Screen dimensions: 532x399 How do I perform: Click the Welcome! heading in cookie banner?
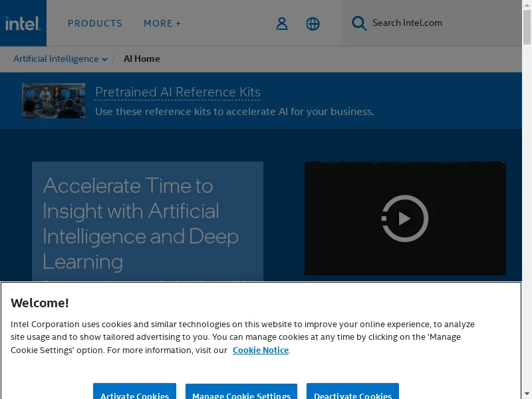pos(40,303)
